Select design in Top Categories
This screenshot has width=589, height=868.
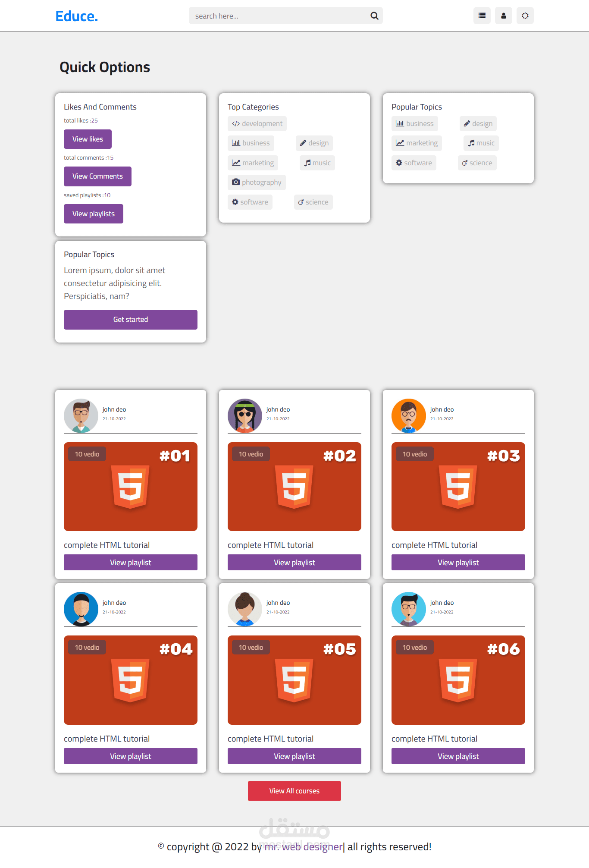coord(314,143)
